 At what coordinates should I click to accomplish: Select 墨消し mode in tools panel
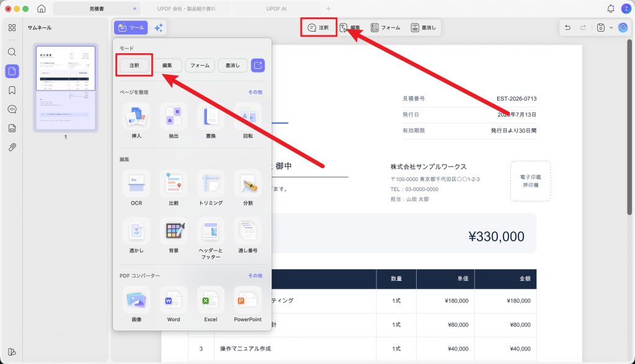233,65
